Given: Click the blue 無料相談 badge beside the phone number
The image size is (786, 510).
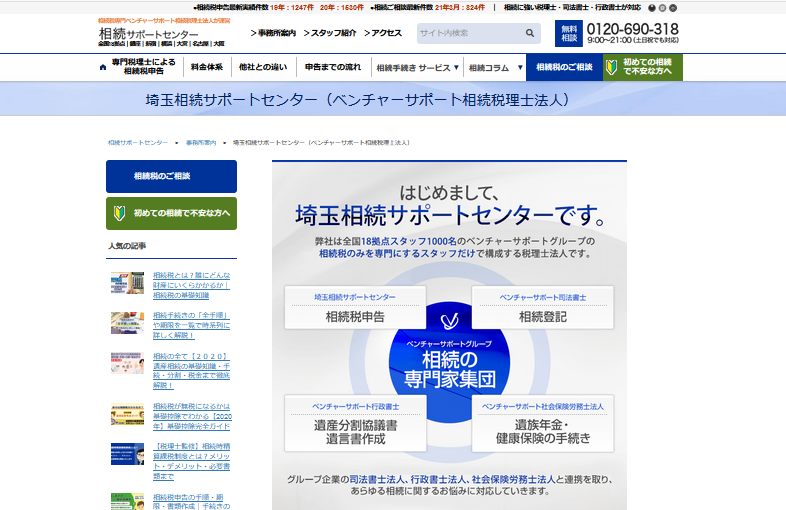Looking at the screenshot, I should (569, 33).
